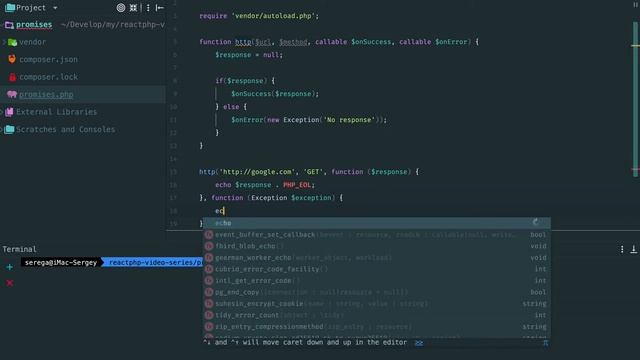Image resolution: width=640 pixels, height=360 pixels.
Task: Close terminal session with red X
Action: pos(10,283)
